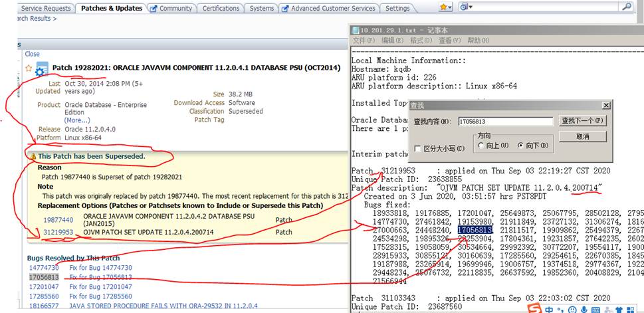Open the Settings tab

(x=397, y=8)
